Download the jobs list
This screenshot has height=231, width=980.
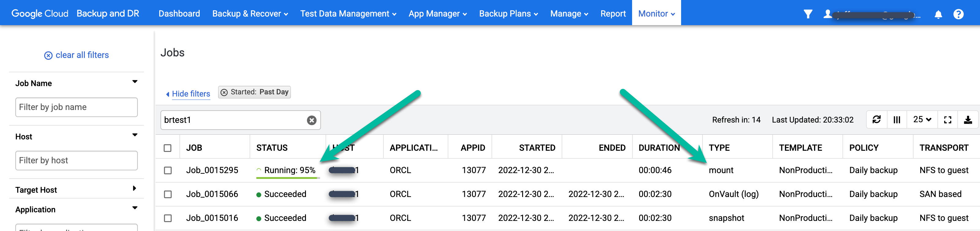point(968,120)
